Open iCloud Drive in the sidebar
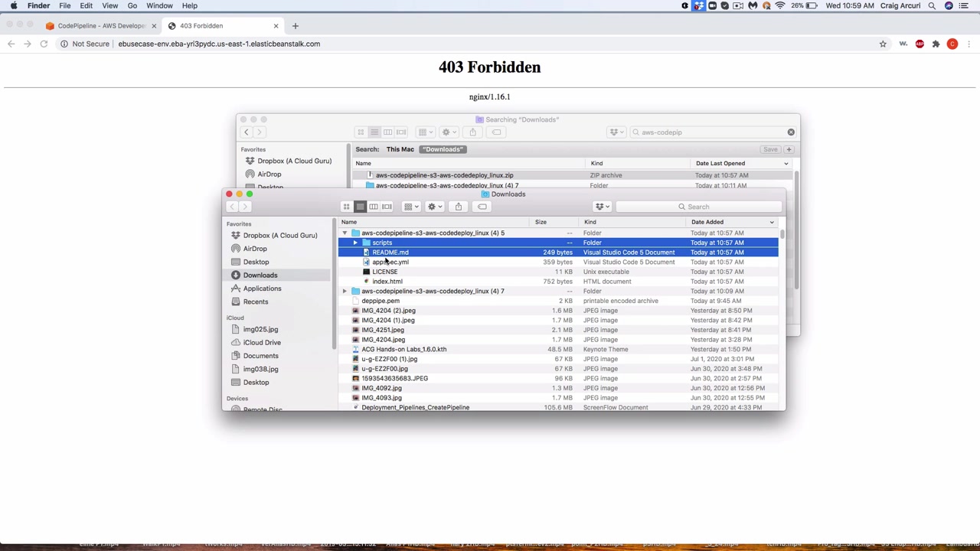The image size is (980, 551). (x=262, y=342)
